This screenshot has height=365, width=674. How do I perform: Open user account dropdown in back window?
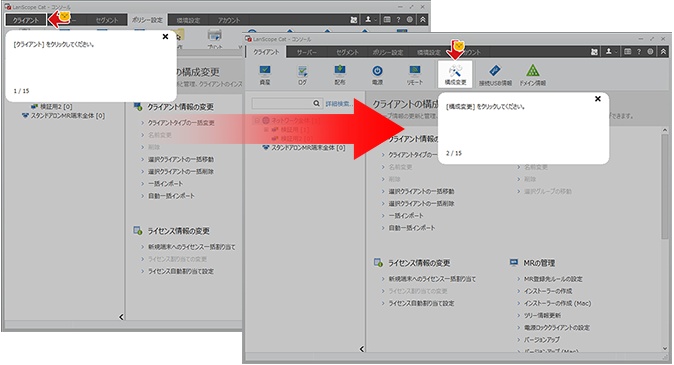370,20
